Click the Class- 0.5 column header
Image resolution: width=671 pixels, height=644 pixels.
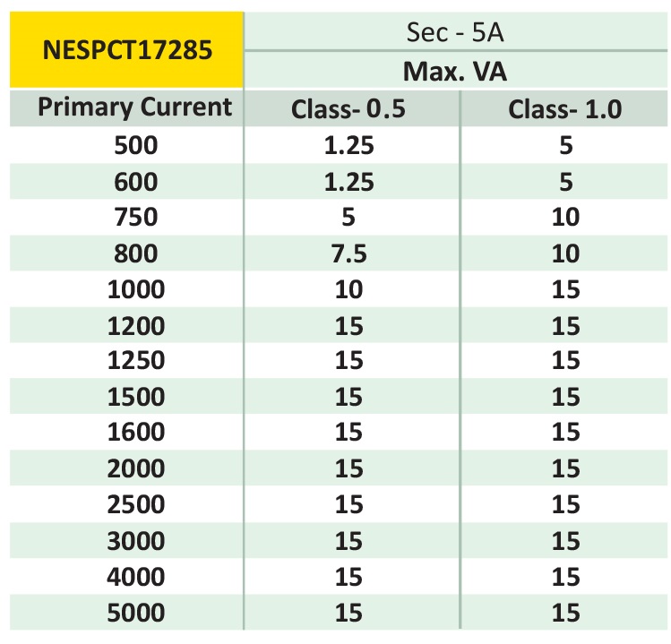tap(348, 109)
